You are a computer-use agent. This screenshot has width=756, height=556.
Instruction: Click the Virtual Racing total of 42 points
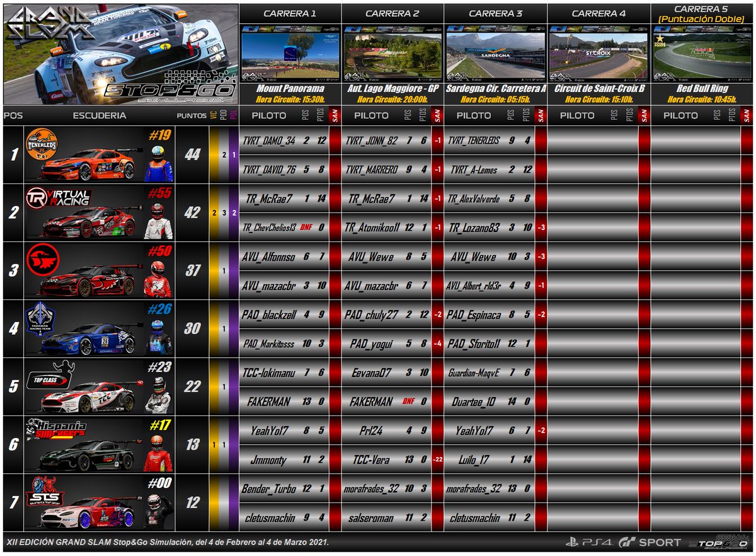[x=193, y=212]
